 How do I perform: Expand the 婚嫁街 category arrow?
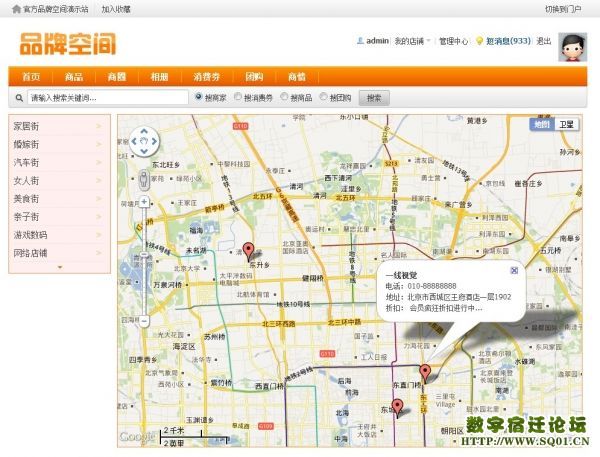(x=99, y=144)
